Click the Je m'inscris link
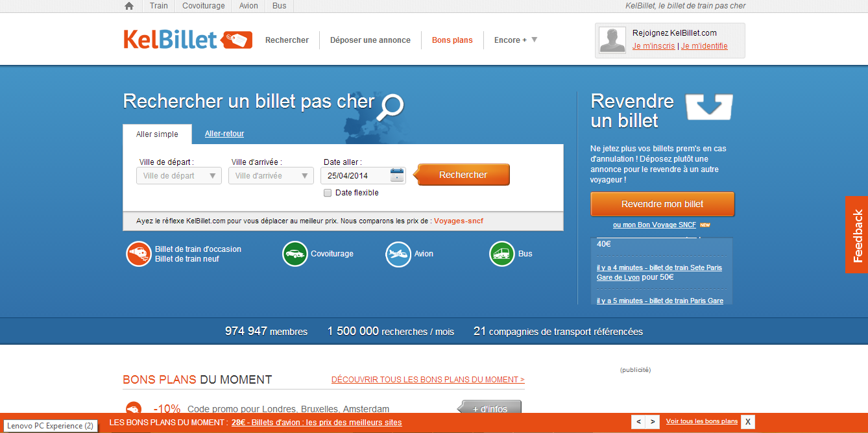 (654, 46)
